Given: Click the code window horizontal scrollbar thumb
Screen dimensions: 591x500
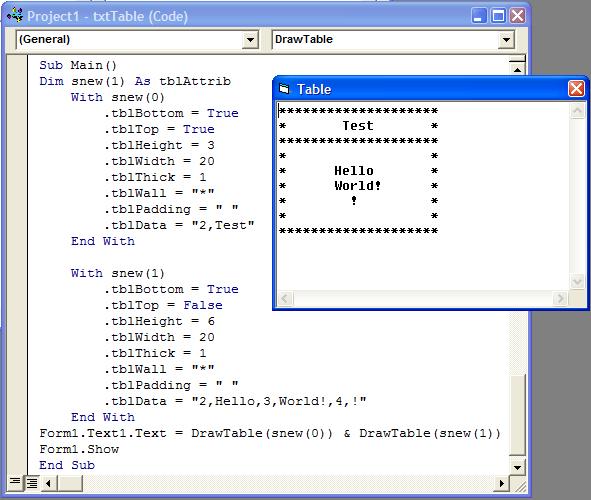Looking at the screenshot, I should 70,483.
